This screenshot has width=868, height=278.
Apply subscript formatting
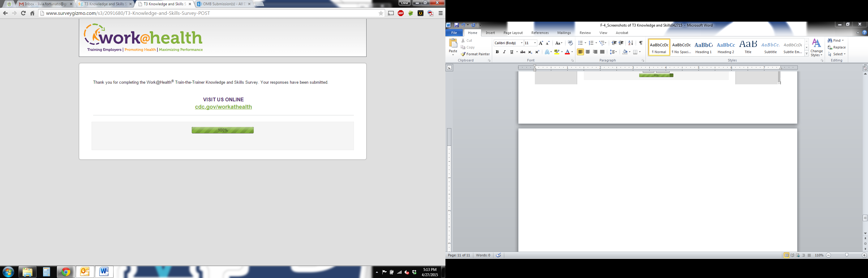(530, 52)
